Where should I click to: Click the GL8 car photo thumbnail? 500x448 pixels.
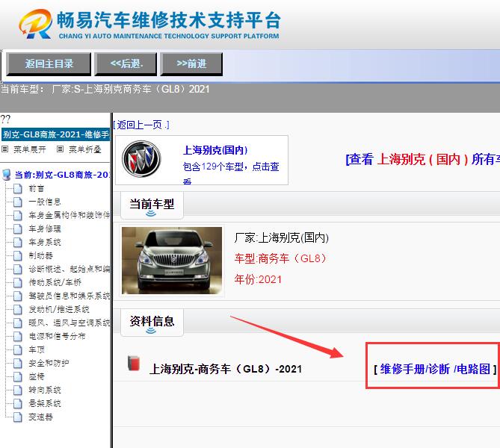pyautogui.click(x=172, y=261)
